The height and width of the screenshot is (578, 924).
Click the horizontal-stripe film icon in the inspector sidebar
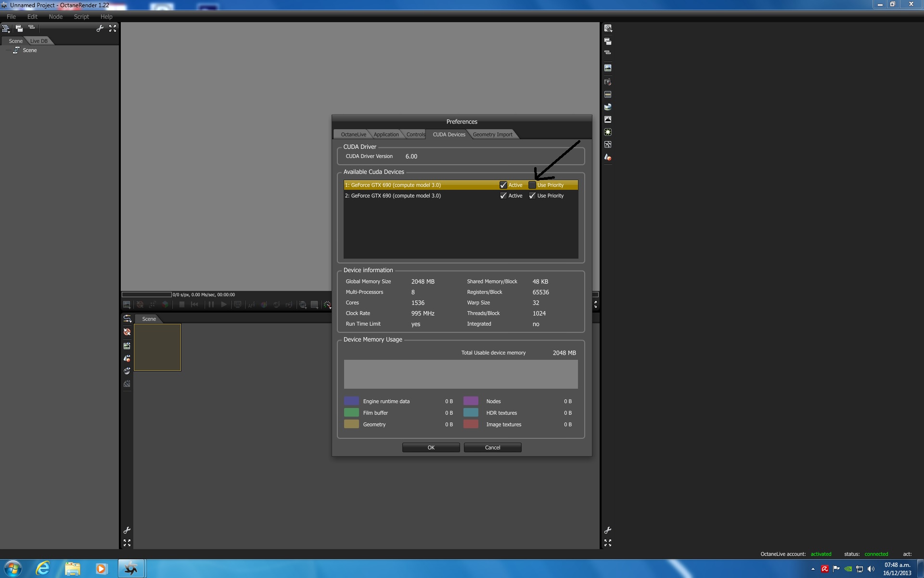pyautogui.click(x=608, y=94)
